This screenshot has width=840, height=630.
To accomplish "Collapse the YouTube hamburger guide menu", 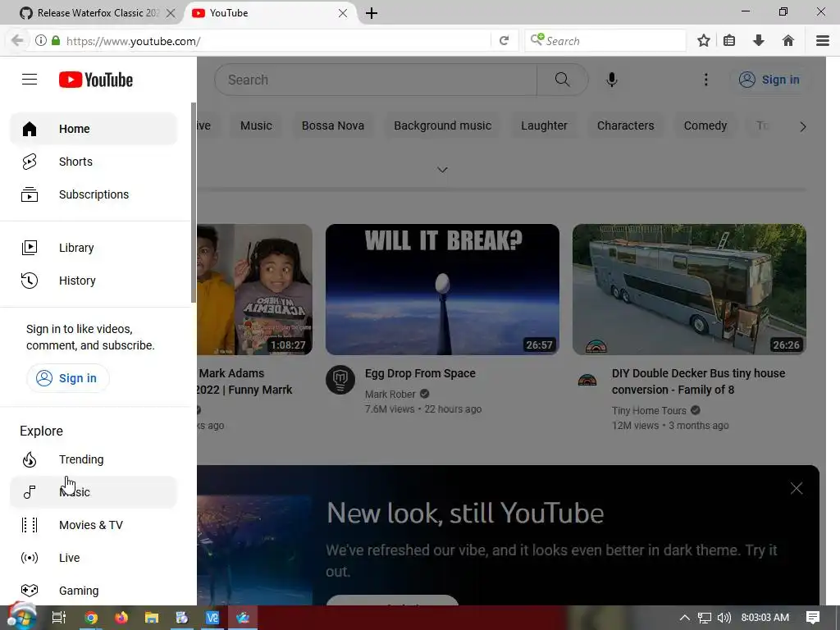I will coord(30,80).
